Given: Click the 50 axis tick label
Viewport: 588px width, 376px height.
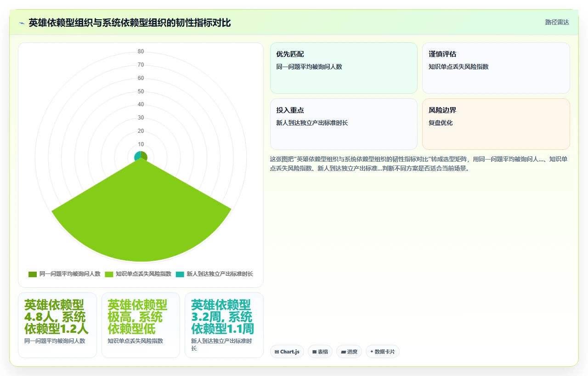Looking at the screenshot, I should pos(141,91).
